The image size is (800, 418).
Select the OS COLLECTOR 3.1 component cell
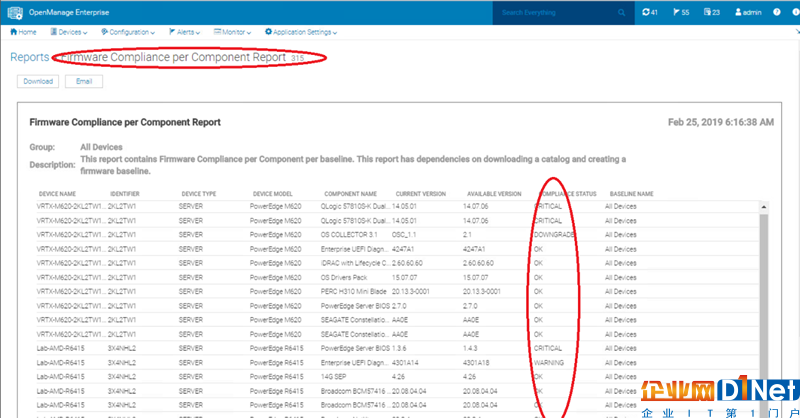coord(349,235)
